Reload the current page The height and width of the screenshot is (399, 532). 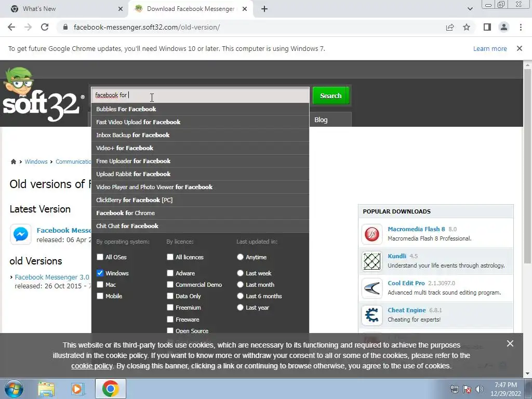tap(45, 27)
